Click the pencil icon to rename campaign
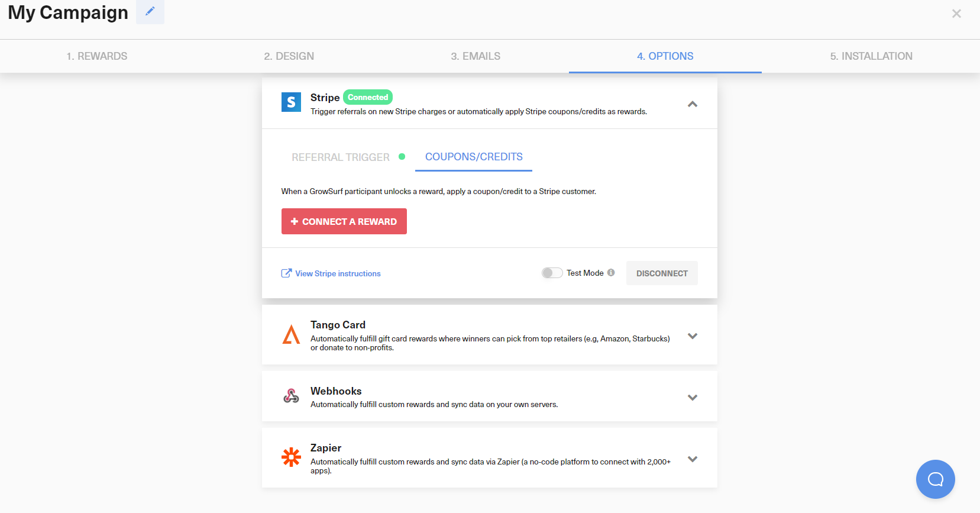The height and width of the screenshot is (513, 980). pyautogui.click(x=150, y=11)
